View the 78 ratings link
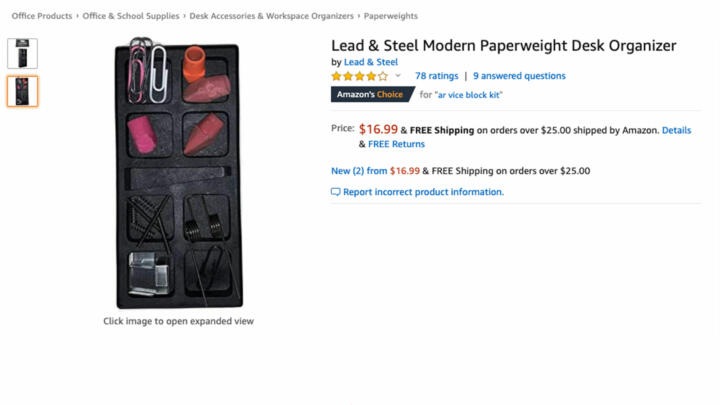The image size is (720, 405). click(x=437, y=76)
